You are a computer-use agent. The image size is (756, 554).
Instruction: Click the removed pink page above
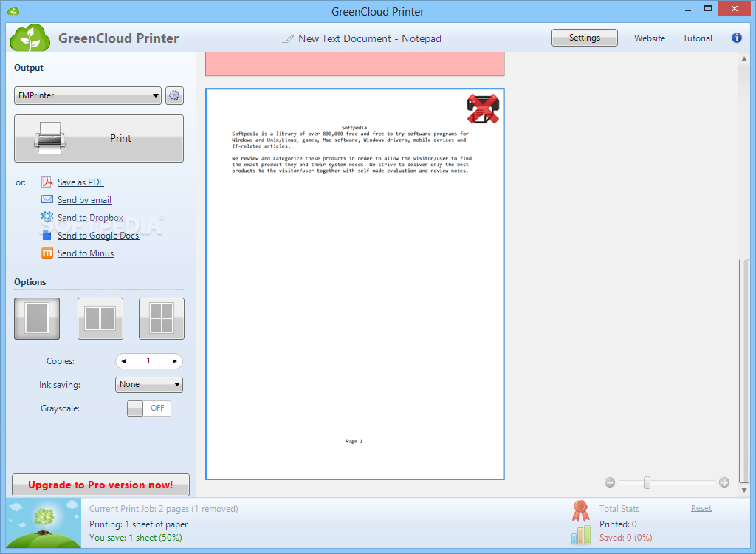coord(355,64)
